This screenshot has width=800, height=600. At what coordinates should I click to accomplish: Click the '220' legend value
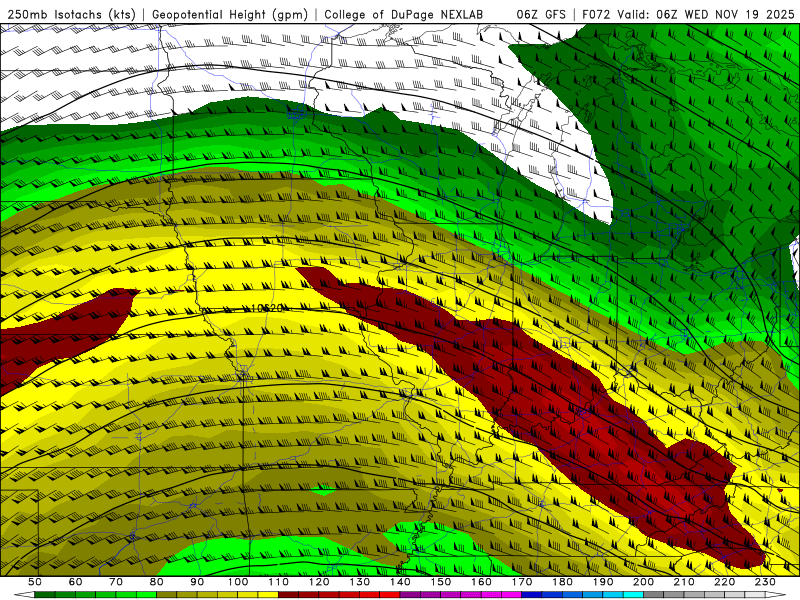pyautogui.click(x=725, y=582)
